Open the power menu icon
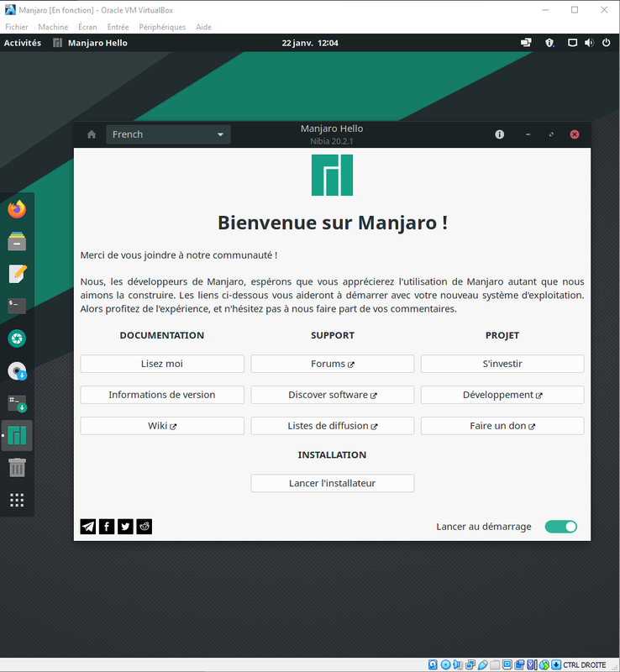This screenshot has height=672, width=620. pyautogui.click(x=607, y=43)
